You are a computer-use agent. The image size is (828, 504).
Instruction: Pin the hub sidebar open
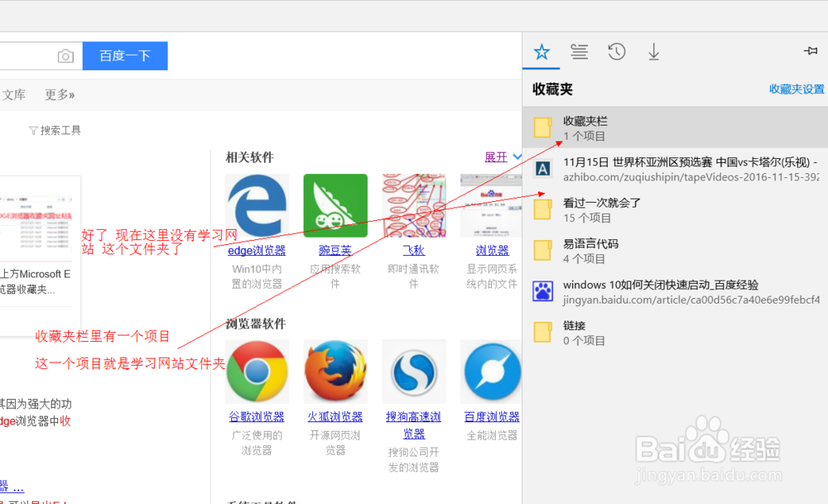click(809, 51)
